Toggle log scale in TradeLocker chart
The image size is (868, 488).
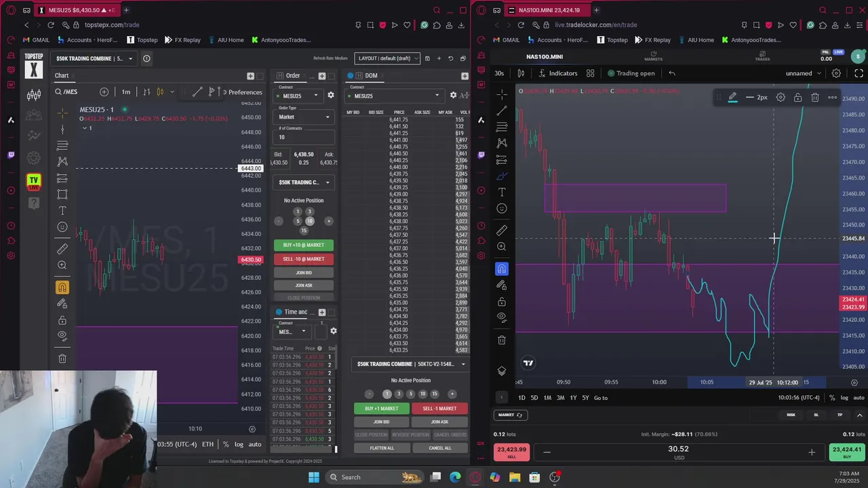(x=844, y=398)
